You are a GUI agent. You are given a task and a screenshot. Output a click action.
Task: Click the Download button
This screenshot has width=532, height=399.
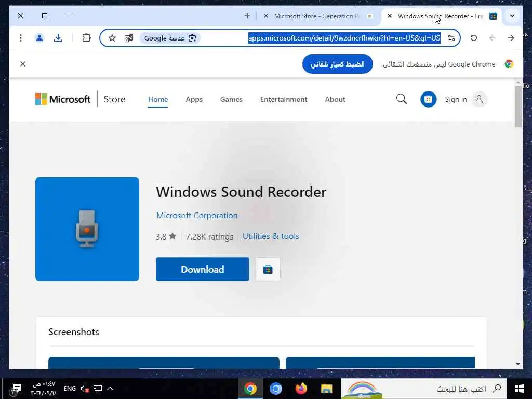[x=203, y=269]
